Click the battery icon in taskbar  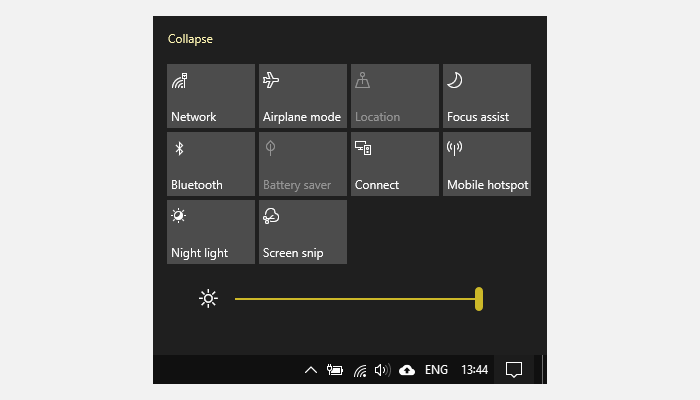[335, 370]
